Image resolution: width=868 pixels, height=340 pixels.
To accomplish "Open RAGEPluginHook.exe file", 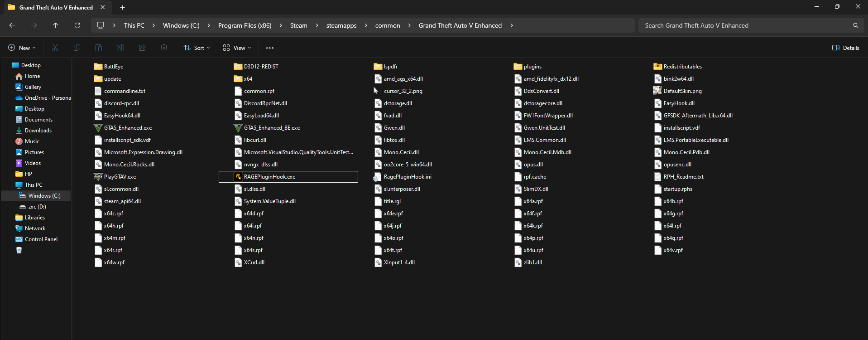I will click(x=269, y=177).
